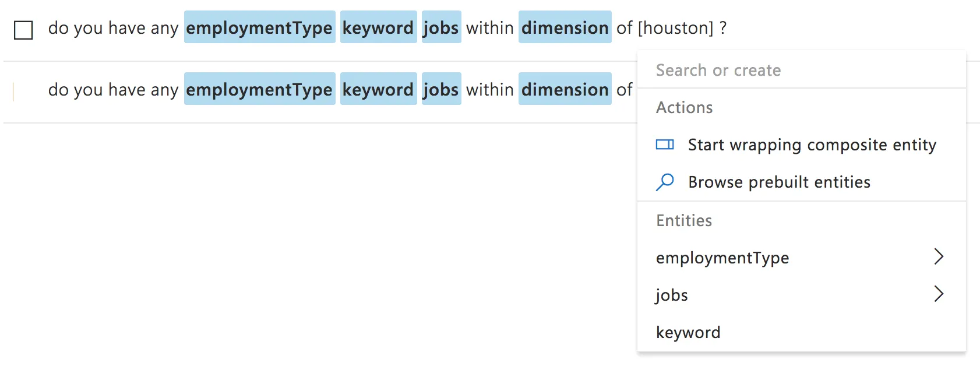Click the employmentType label in the first utterance
This screenshot has height=366, width=980.
(259, 27)
